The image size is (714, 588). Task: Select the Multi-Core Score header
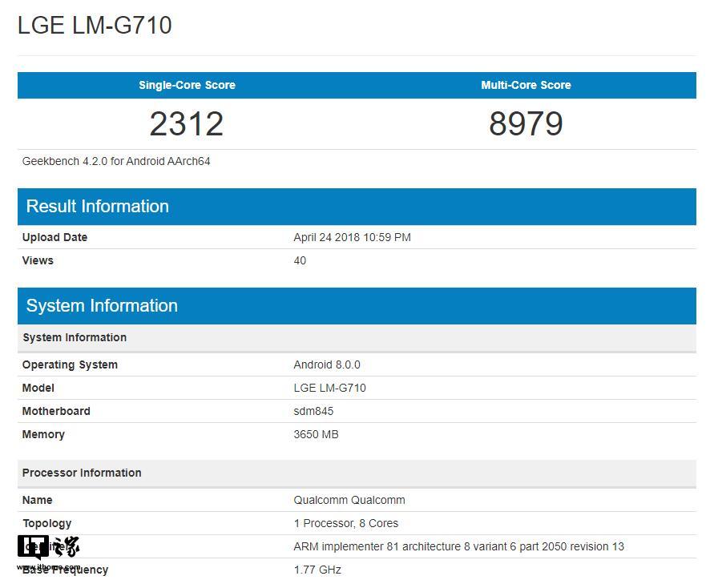click(x=526, y=85)
